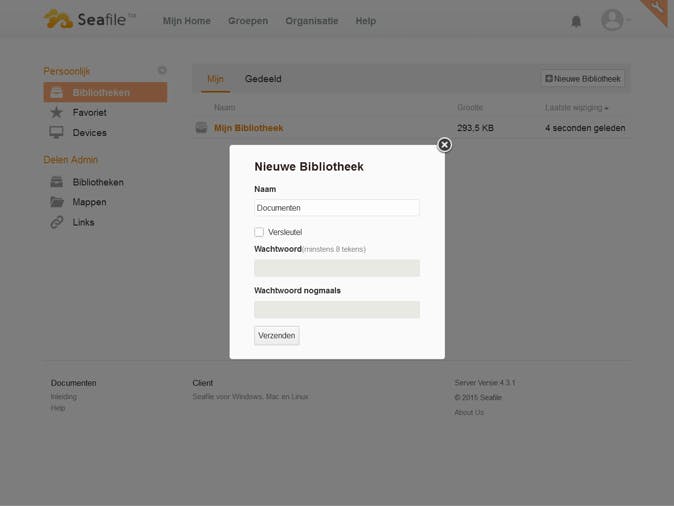
Task: Open the Seafile client download link
Action: coord(250,396)
